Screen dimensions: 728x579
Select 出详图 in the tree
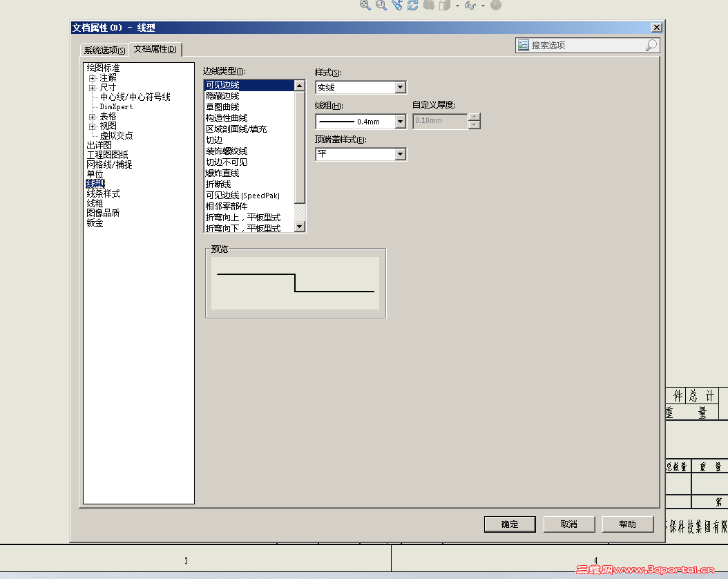[x=99, y=145]
